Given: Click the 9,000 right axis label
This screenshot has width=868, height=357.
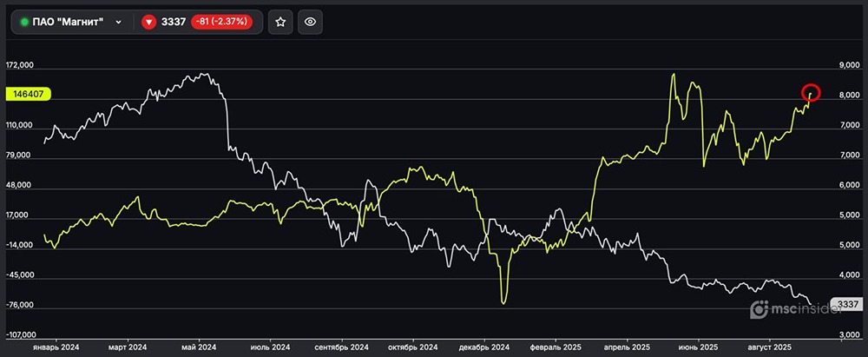Looking at the screenshot, I should tap(849, 65).
